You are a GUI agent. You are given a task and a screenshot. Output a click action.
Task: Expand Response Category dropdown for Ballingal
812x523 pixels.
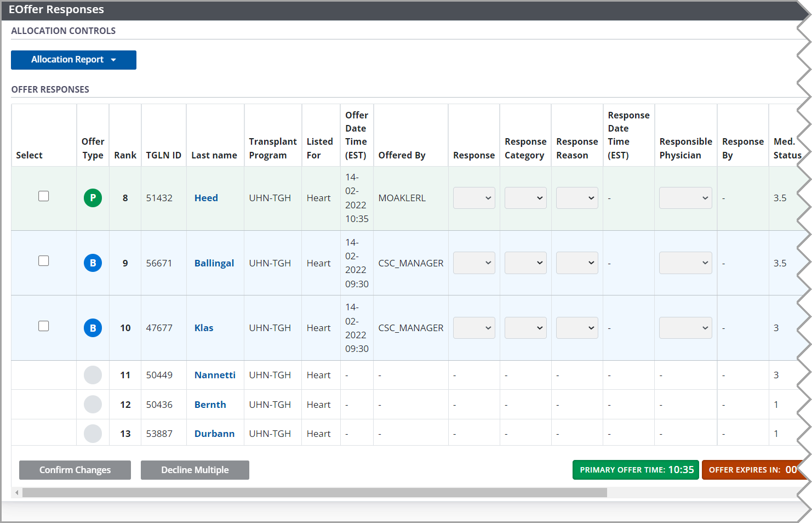[x=525, y=263]
